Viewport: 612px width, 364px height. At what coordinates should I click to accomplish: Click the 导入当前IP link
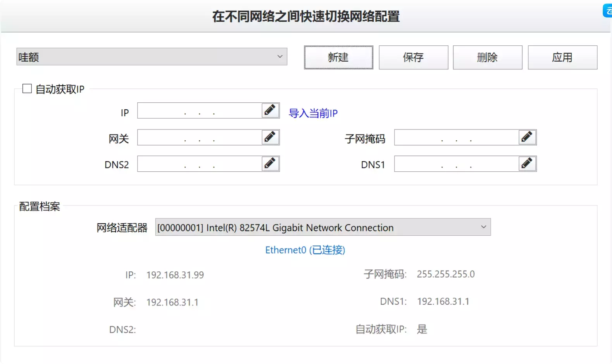(313, 113)
